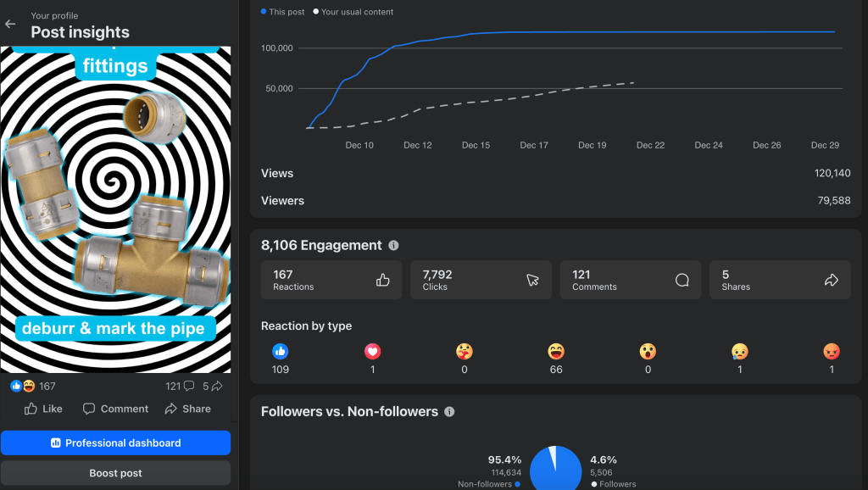Open the 121 Comments engagement card
The width and height of the screenshot is (868, 490).
(630, 280)
